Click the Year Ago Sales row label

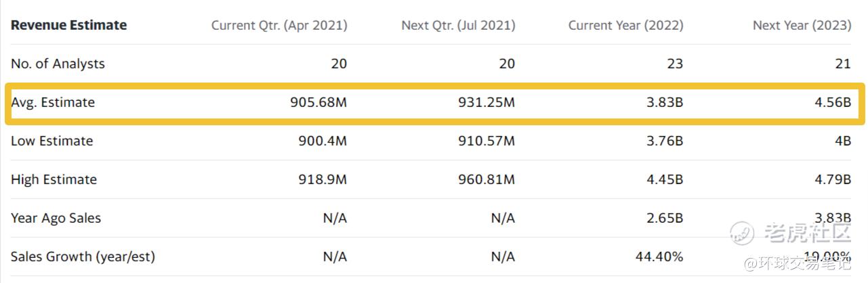56,218
